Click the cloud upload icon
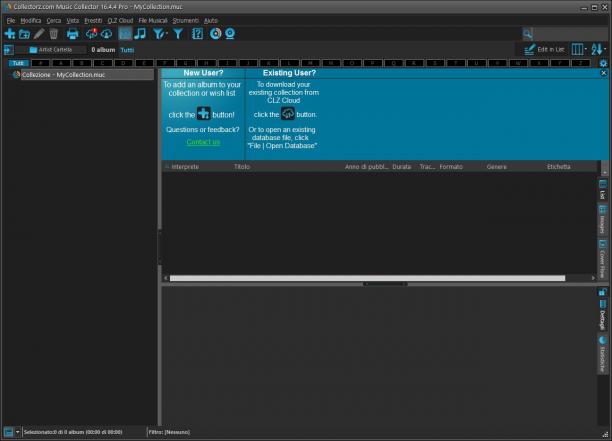Viewport: 612px width, 441px height. pyautogui.click(x=107, y=34)
